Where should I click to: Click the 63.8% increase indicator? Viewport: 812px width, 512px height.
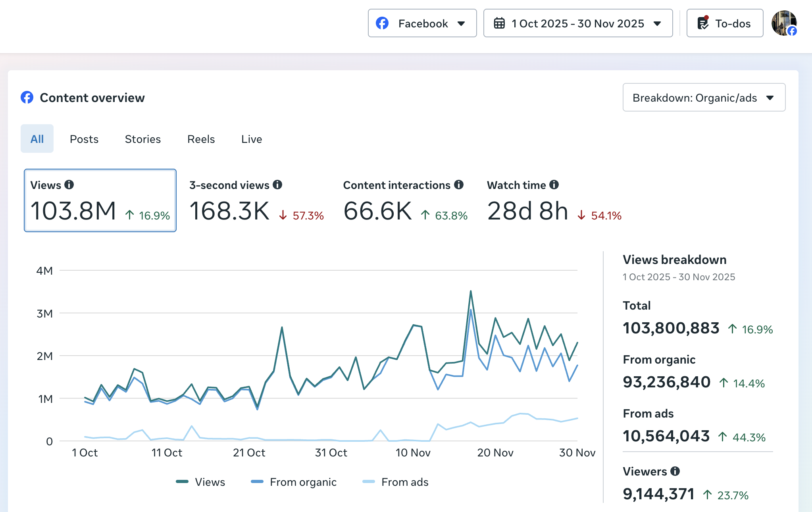tap(444, 216)
